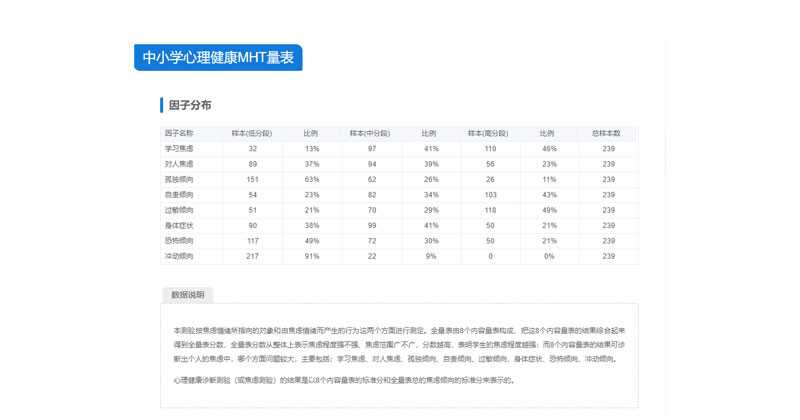The image size is (800, 420).
Task: Click low-score sample value 32 for 学习焦虑
Action: 253,149
